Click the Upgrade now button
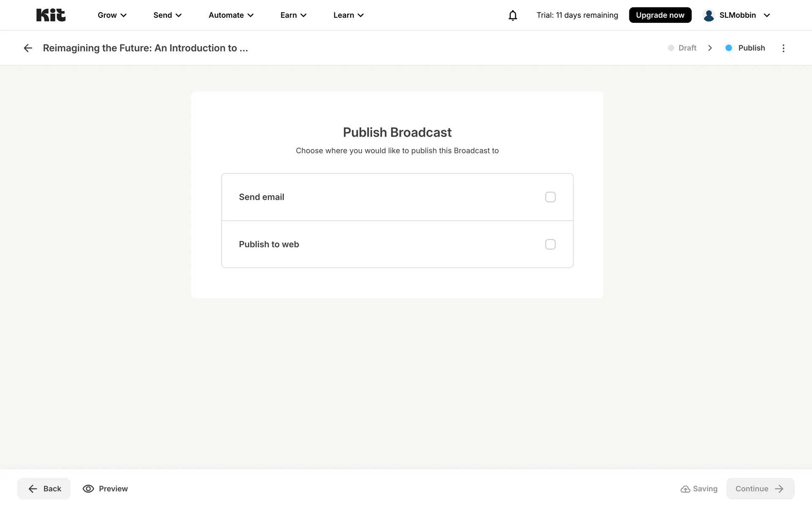 (660, 15)
